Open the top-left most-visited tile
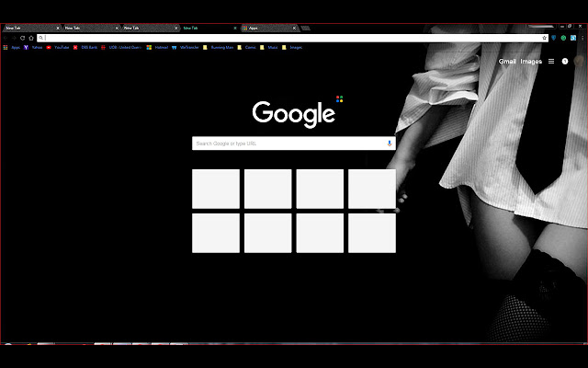The image size is (588, 368). pos(216,189)
